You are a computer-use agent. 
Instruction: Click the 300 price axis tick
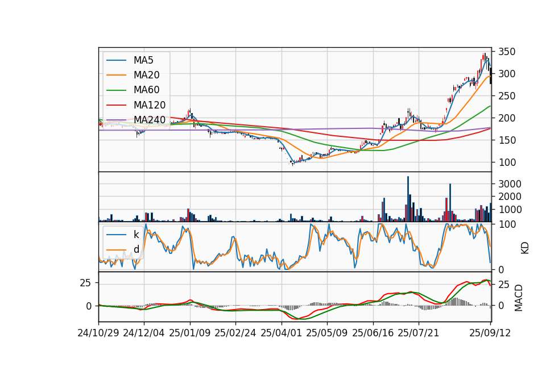507,74
